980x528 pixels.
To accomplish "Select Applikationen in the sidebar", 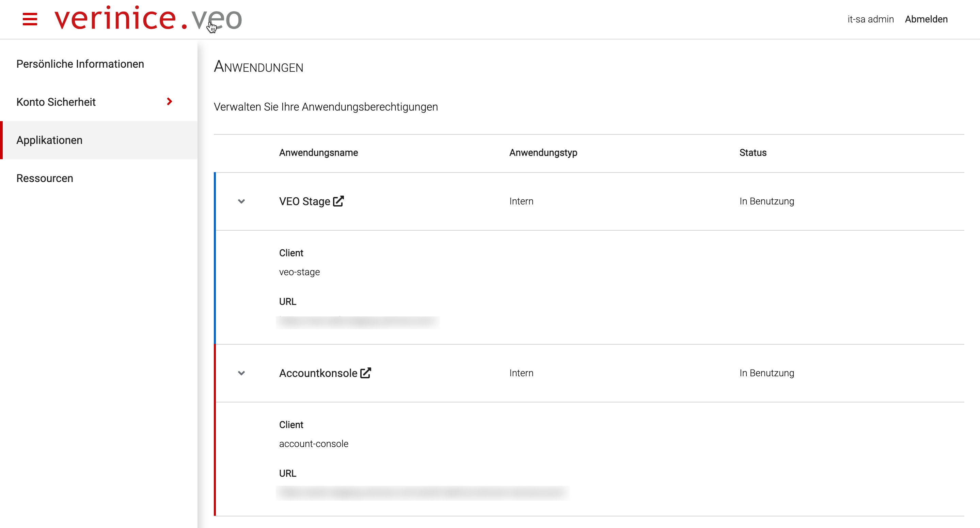I will click(49, 140).
